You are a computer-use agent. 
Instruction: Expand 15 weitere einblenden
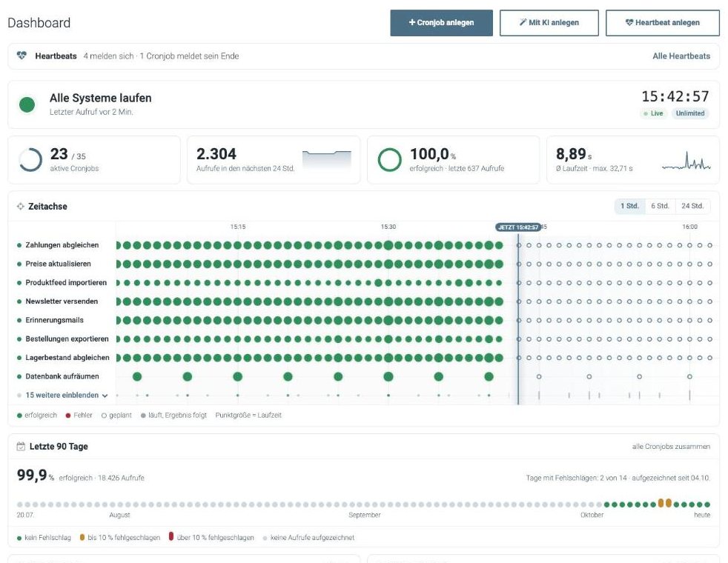pos(67,395)
